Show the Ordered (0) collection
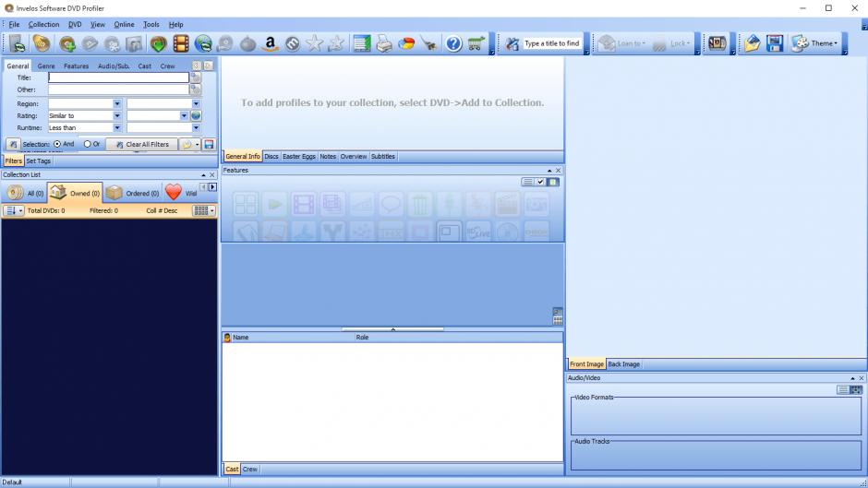The image size is (868, 488). (133, 193)
